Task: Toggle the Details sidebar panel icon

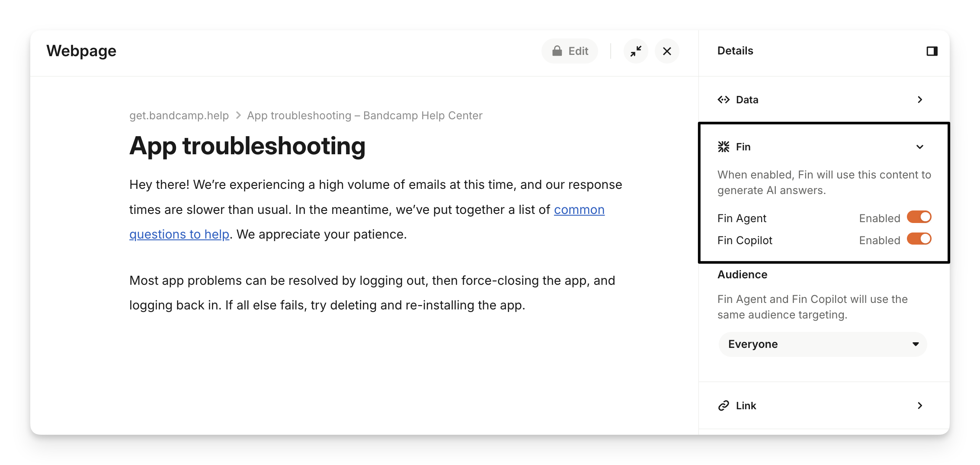Action: [932, 51]
